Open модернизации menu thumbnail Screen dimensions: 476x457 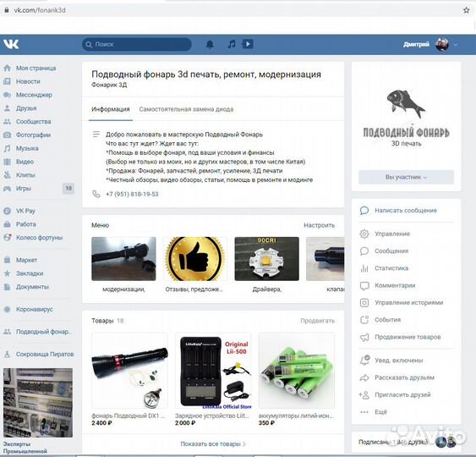pyautogui.click(x=123, y=259)
